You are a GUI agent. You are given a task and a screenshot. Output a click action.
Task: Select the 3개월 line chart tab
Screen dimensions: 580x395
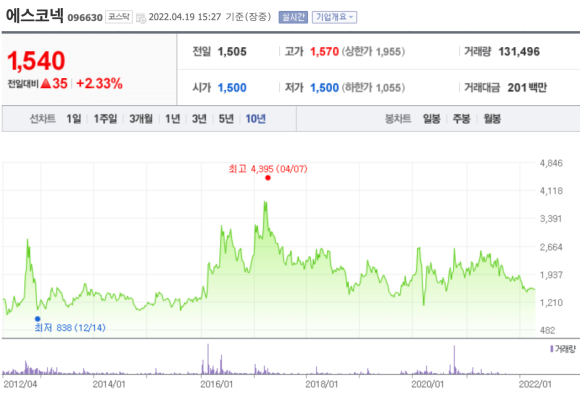pyautogui.click(x=141, y=119)
